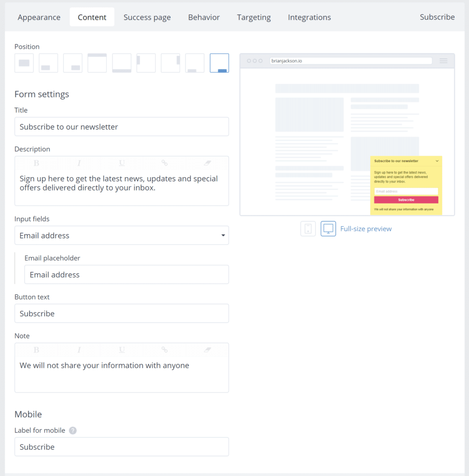This screenshot has width=469, height=476.
Task: Open the Integrations tab
Action: click(x=309, y=17)
